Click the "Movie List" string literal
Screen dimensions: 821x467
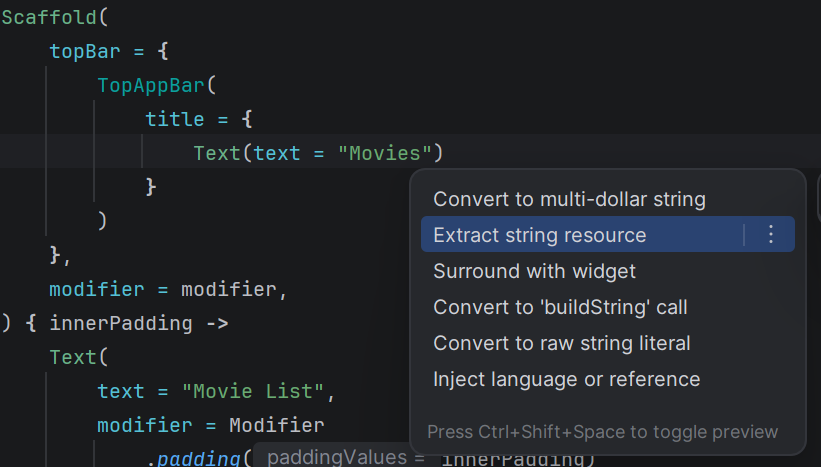pos(254,391)
